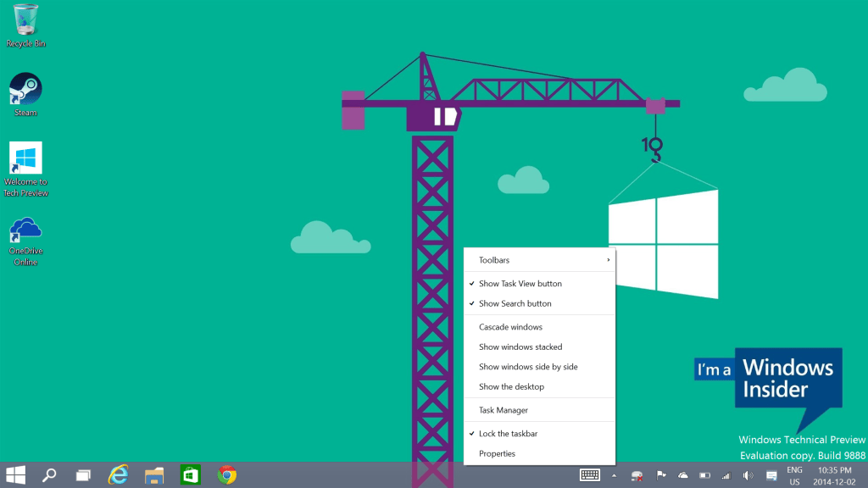Screen dimensions: 868x488
Task: Switch input language ENG US
Action: 794,476
